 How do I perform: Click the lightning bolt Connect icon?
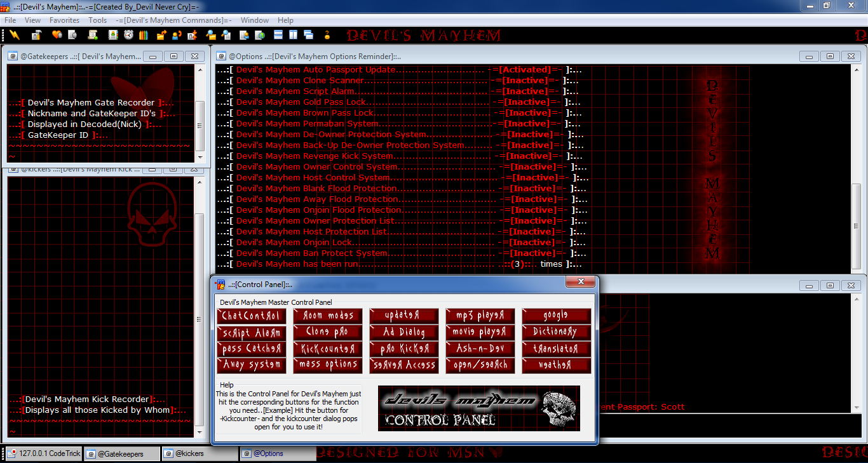pyautogui.click(x=15, y=35)
